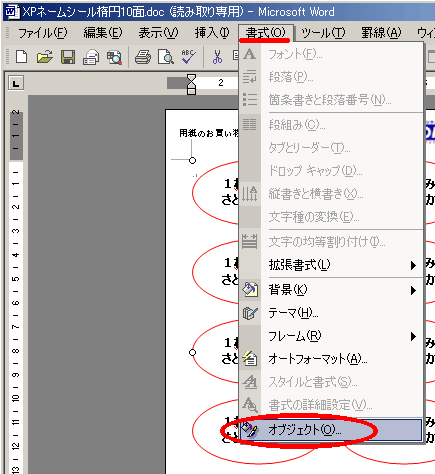Click the e-mail envelope toolbar icon

tap(91, 57)
